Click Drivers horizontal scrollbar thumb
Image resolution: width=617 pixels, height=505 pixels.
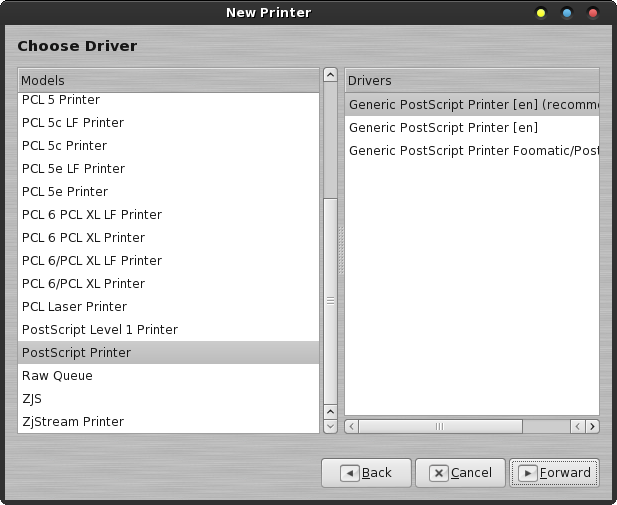pyautogui.click(x=440, y=427)
